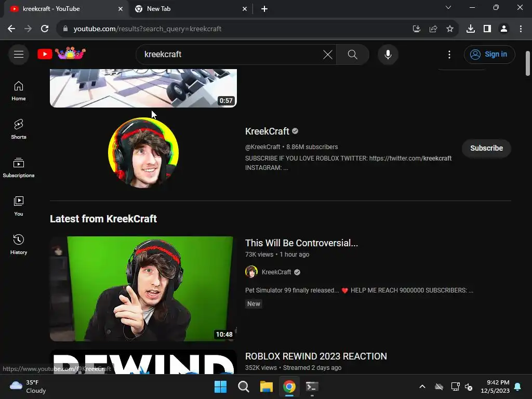
Task: Open OneDrive tray cloud icon
Action: 438,387
